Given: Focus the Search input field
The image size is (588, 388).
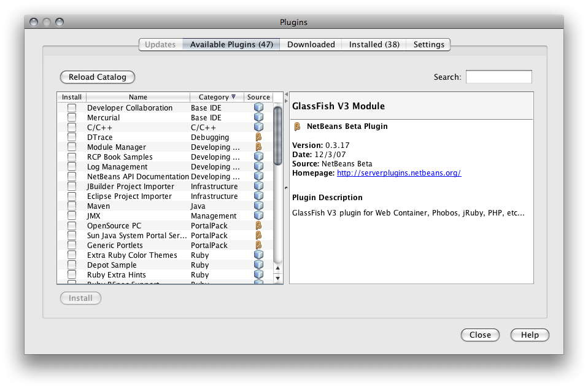Looking at the screenshot, I should click(x=499, y=77).
